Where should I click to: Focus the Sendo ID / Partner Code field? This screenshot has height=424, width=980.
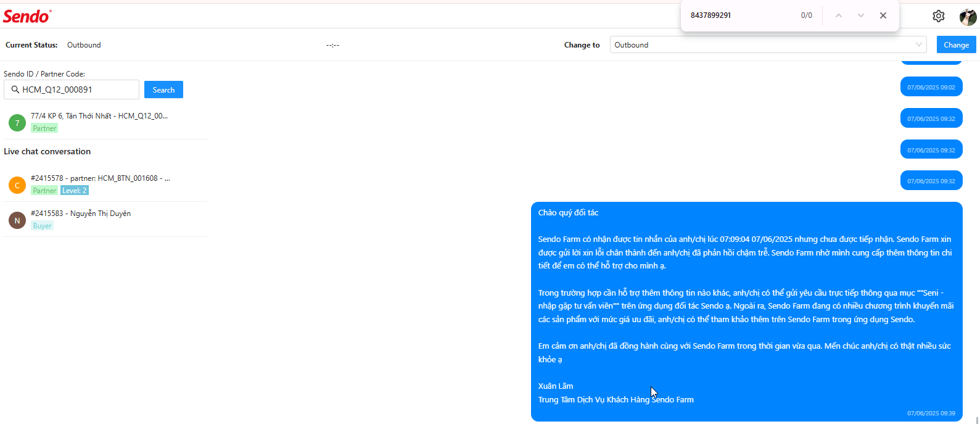72,89
